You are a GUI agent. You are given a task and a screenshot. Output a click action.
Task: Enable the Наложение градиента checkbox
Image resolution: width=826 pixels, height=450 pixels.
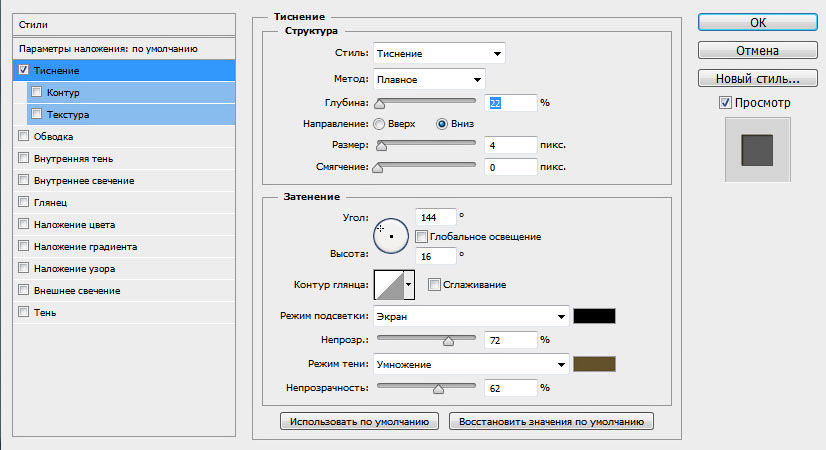[23, 246]
